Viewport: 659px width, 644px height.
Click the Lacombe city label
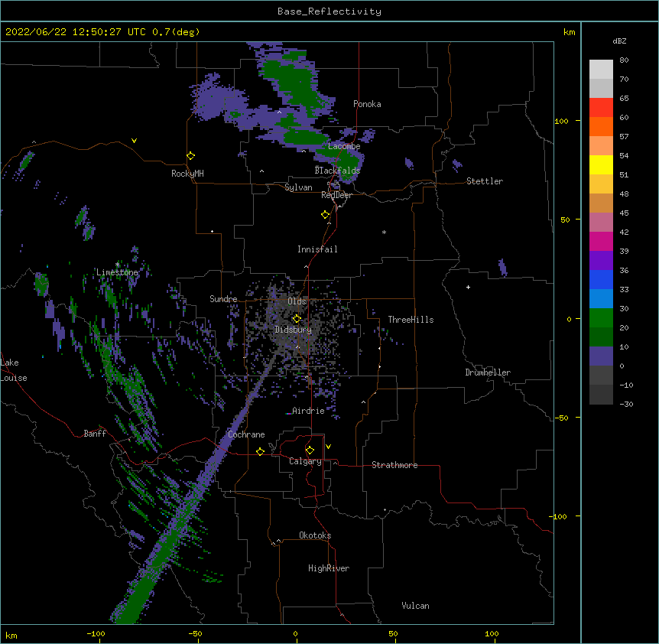coord(344,146)
